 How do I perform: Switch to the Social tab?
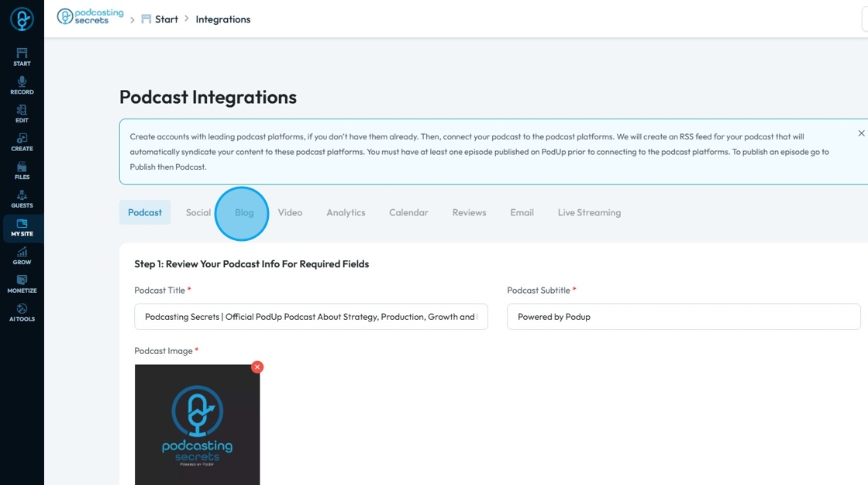[198, 212]
